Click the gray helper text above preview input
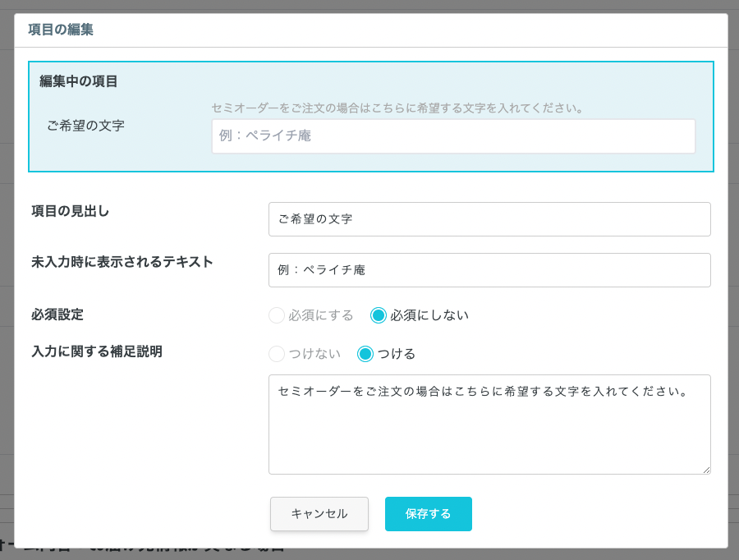Viewport: 739px width, 560px height. pyautogui.click(x=397, y=108)
